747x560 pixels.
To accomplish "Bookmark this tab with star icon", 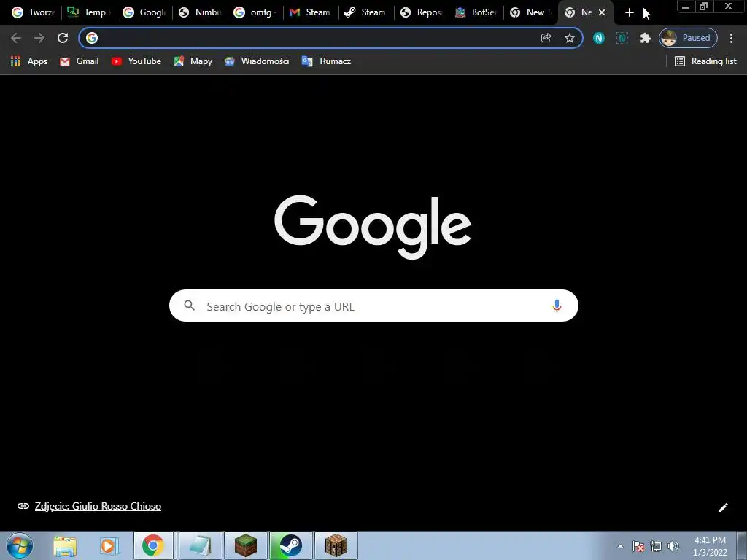I will [x=569, y=38].
